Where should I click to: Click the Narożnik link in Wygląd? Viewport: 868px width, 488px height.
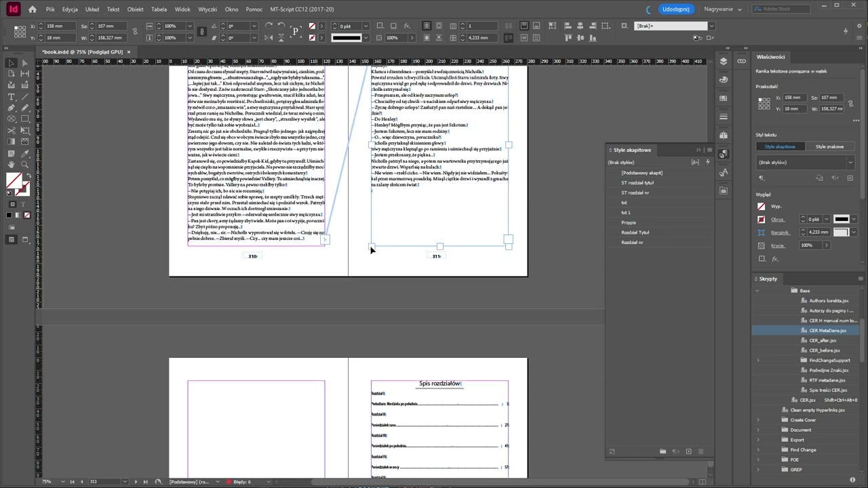point(779,232)
